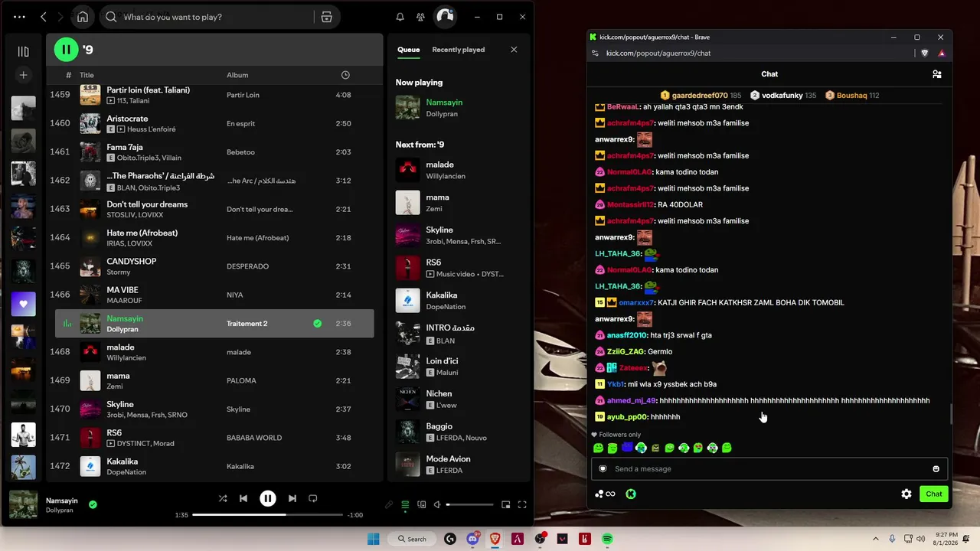Open Spotify Home

83,17
